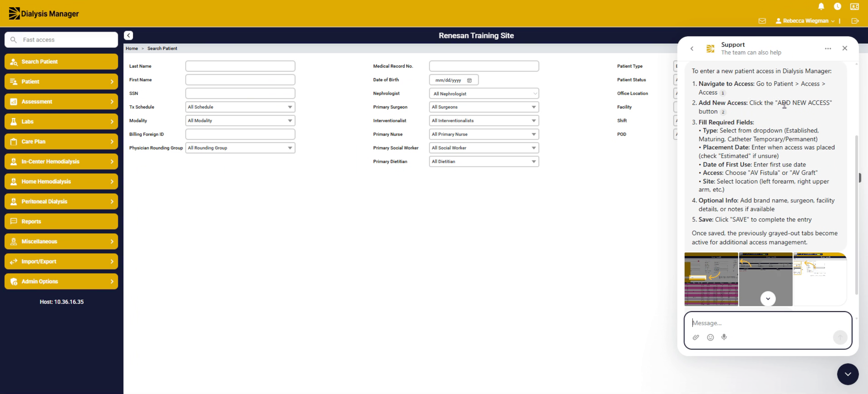Viewport: 868px width, 394px height.
Task: Close the Support chat panel
Action: 845,48
